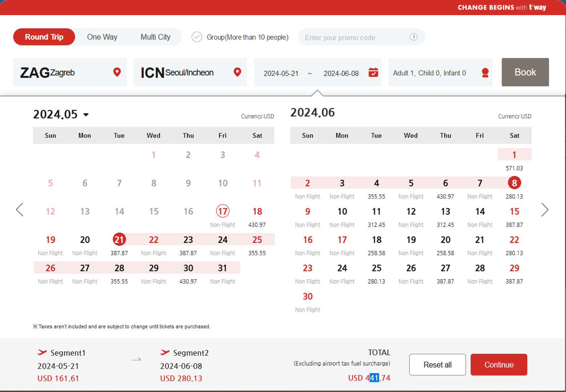Screen dimensions: 566x392
Task: Switch to Multi City trip type
Action: coord(155,37)
